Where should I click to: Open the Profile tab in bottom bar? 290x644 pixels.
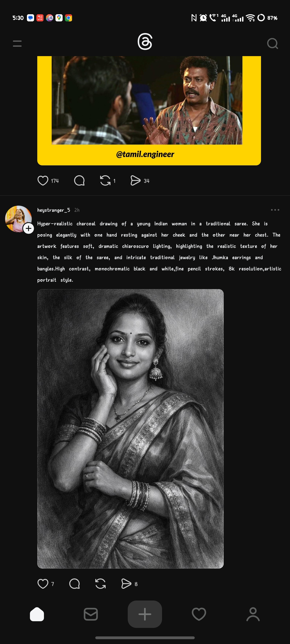pyautogui.click(x=253, y=614)
